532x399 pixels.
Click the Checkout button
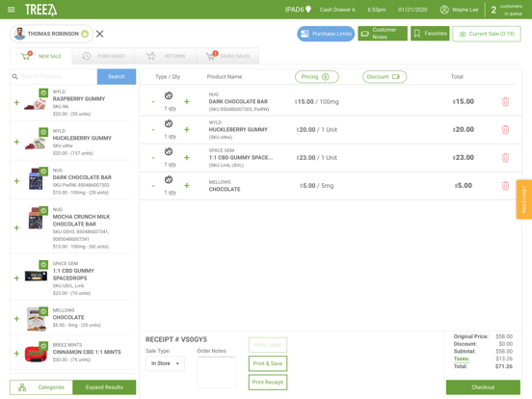(483, 387)
